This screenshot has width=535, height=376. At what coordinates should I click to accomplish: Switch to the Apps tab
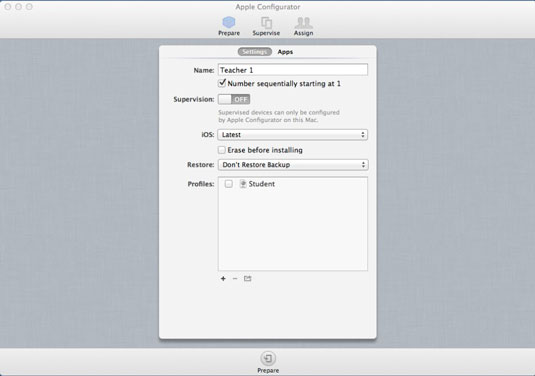(285, 52)
